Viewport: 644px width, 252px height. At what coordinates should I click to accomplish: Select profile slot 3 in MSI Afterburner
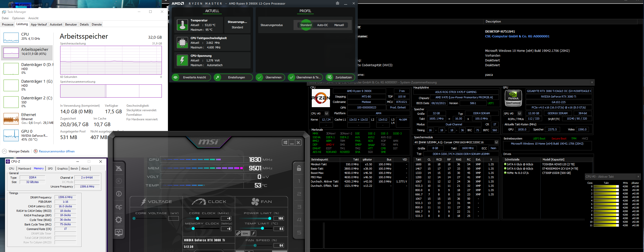299,207
